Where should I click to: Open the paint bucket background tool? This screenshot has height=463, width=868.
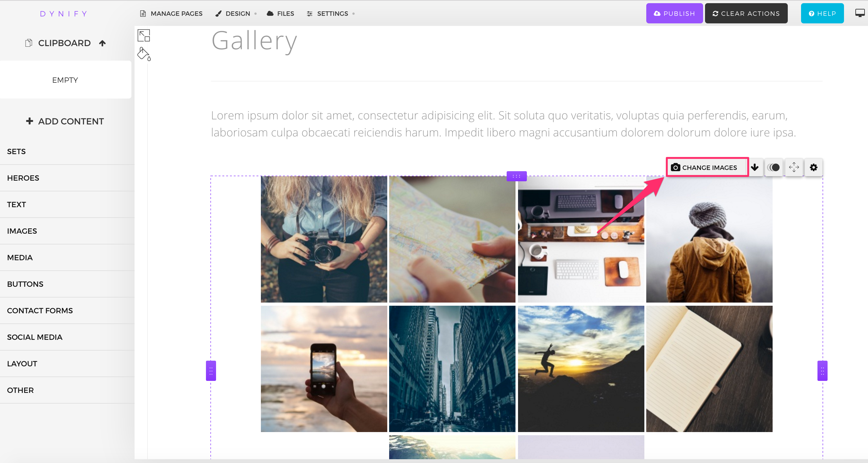144,54
